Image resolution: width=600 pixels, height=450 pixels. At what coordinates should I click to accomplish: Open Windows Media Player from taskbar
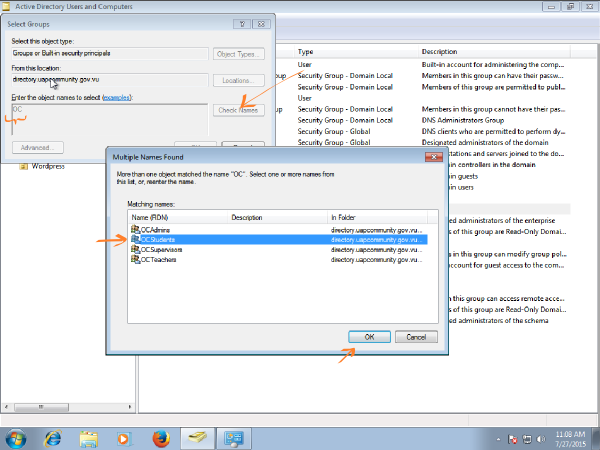pos(124,439)
